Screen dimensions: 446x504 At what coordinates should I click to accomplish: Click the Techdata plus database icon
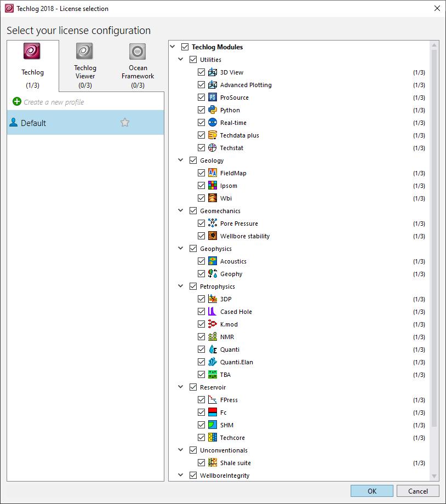pyautogui.click(x=212, y=135)
